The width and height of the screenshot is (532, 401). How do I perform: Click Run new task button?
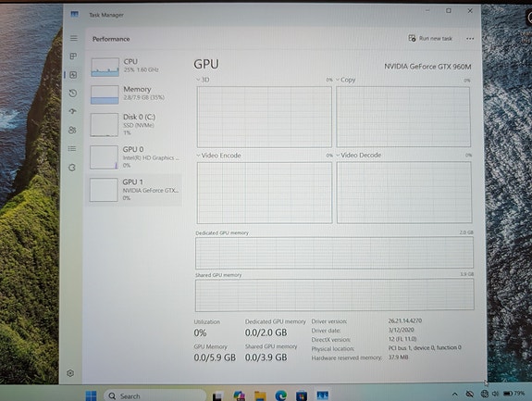click(x=430, y=38)
